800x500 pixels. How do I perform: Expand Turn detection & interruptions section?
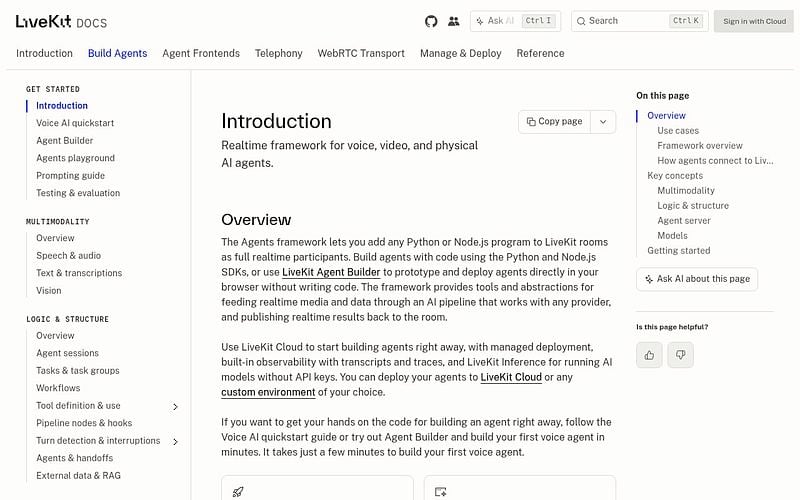click(x=175, y=441)
